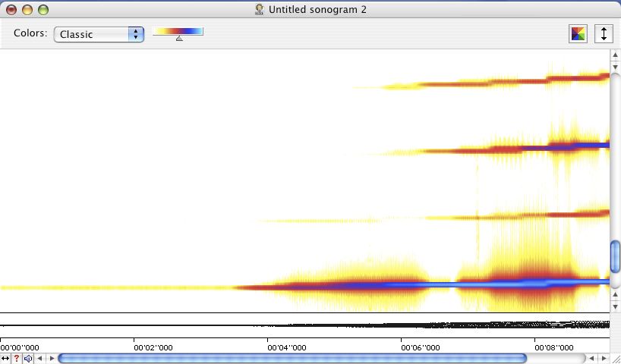This screenshot has width=621, height=364.
Task: Click the horizontal scrollbar thumb
Action: point(292,359)
